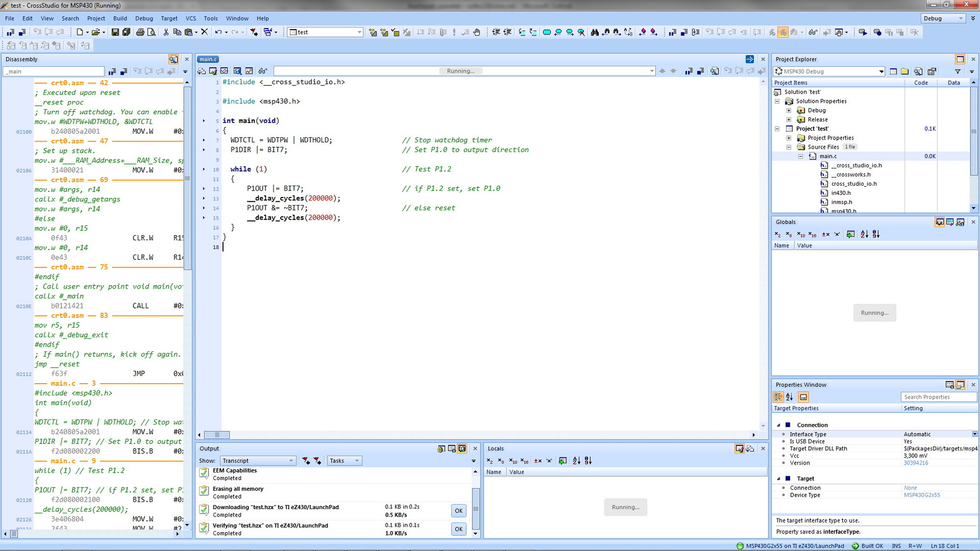
Task: Click the Delete X icon in toolbar
Action: (205, 32)
